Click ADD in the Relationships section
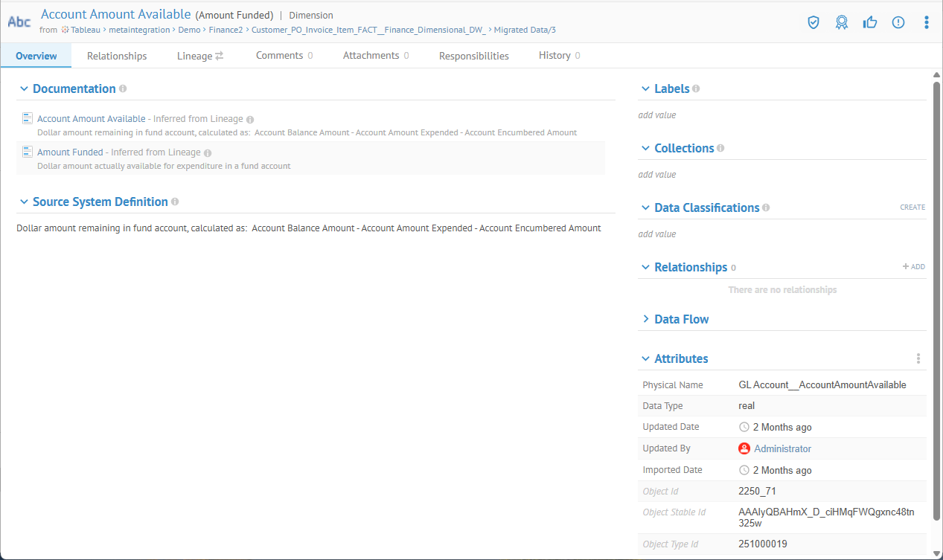The height and width of the screenshot is (560, 943). click(914, 266)
